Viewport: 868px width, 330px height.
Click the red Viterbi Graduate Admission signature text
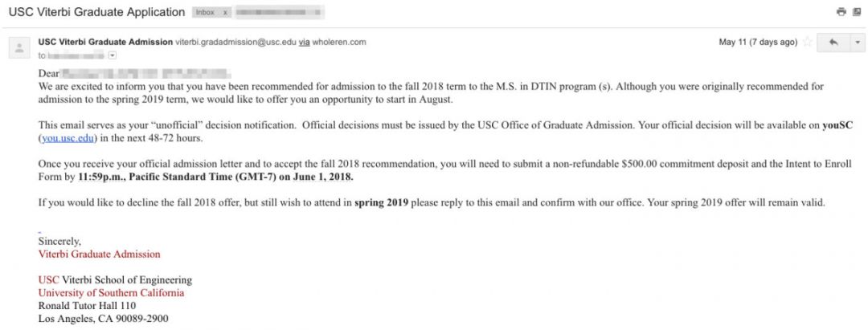(x=99, y=255)
